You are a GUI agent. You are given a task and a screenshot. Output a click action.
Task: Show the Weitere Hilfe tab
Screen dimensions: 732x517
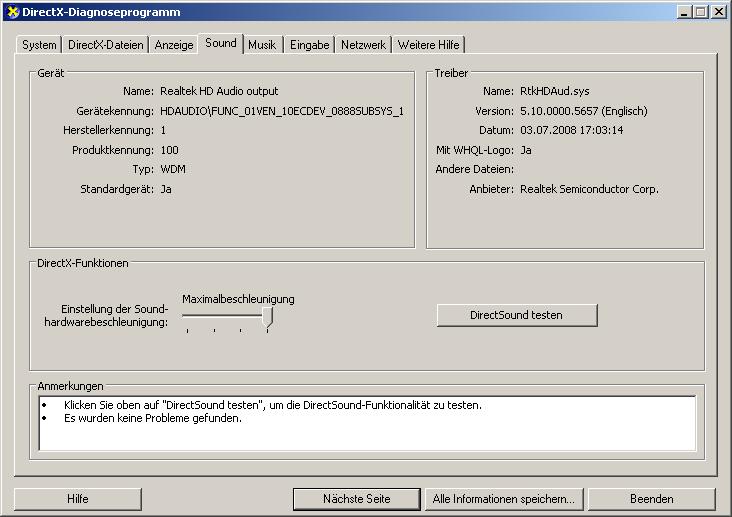429,45
